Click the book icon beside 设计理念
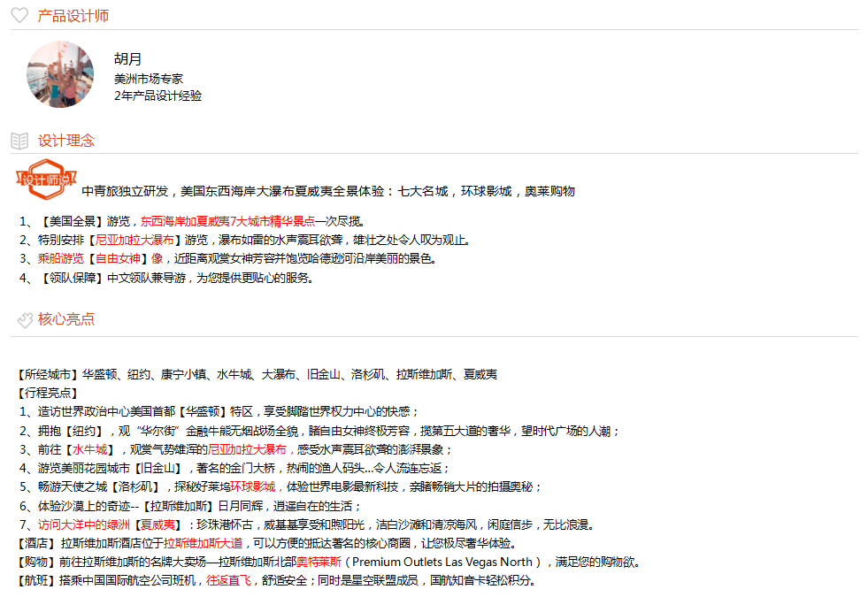868x597 pixels. coord(19,141)
